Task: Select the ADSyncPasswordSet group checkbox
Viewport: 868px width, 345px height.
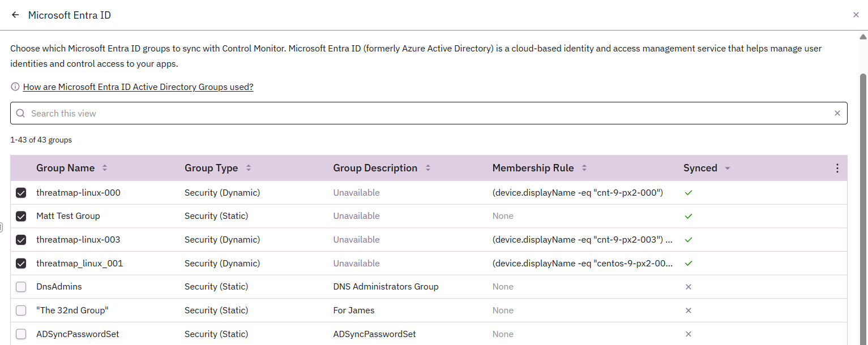Action: point(21,334)
